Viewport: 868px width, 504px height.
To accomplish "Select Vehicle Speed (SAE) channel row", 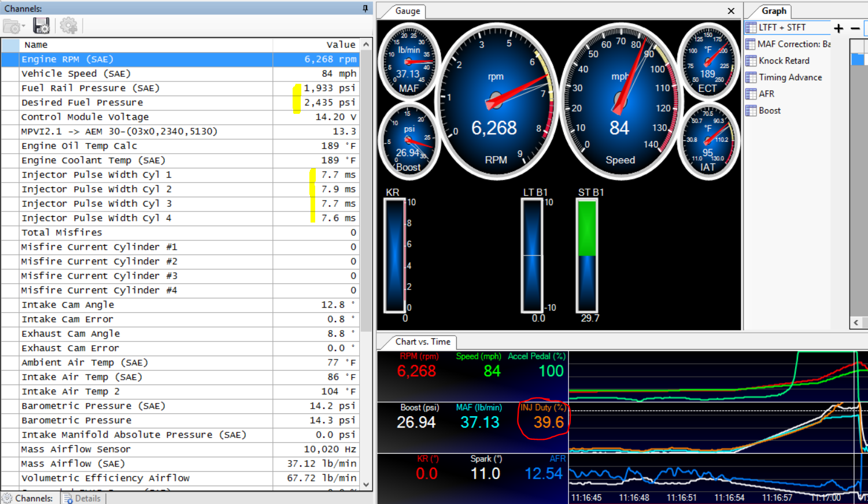I will [180, 73].
